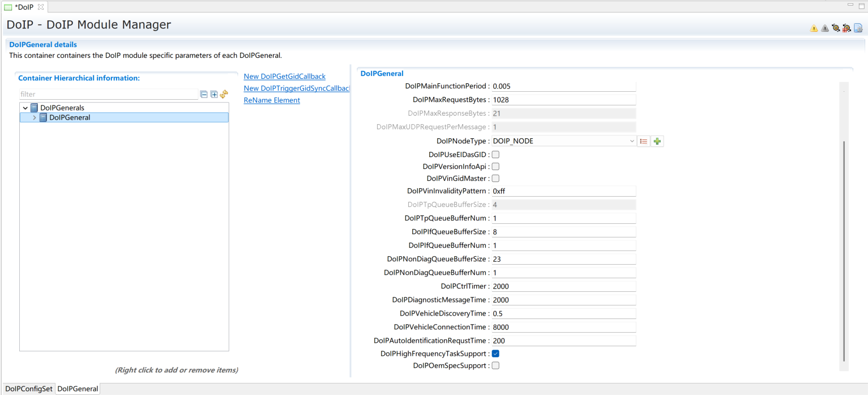The height and width of the screenshot is (395, 868).
Task: Open the DoIPNodeType dropdown
Action: coord(632,141)
